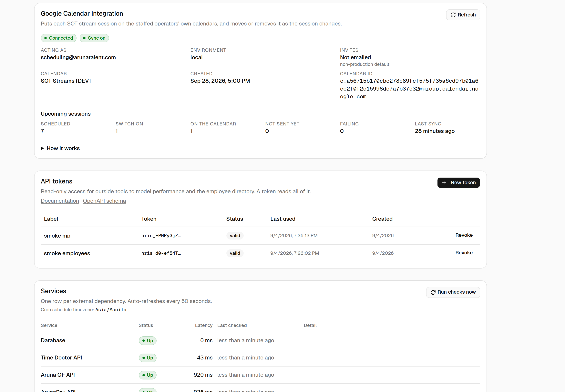Click the Scheduled count 7
Viewport: 565px width, 392px height.
(42, 131)
